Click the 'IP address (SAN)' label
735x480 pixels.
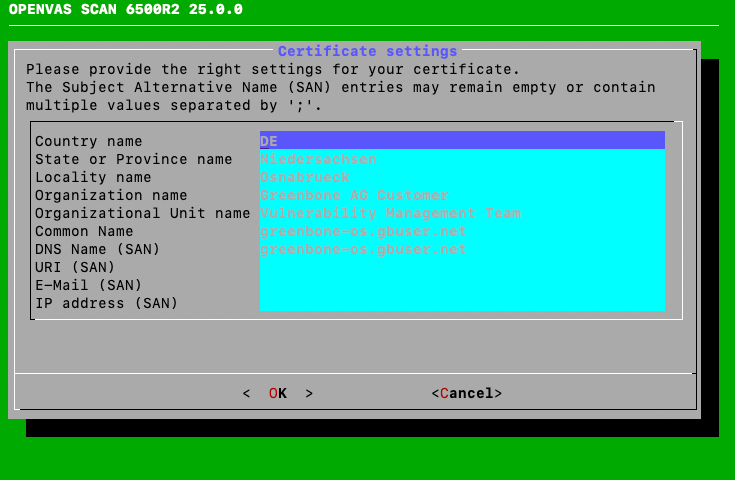click(106, 303)
